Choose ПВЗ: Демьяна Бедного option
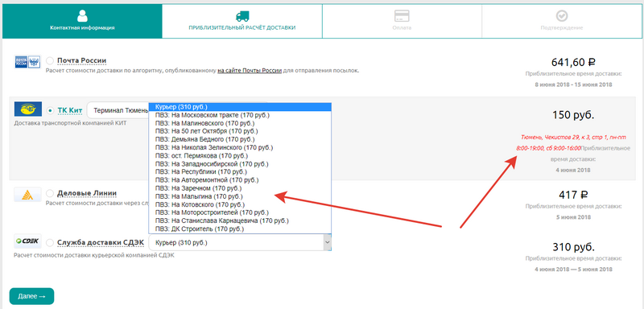The image size is (644, 309). 240,139
